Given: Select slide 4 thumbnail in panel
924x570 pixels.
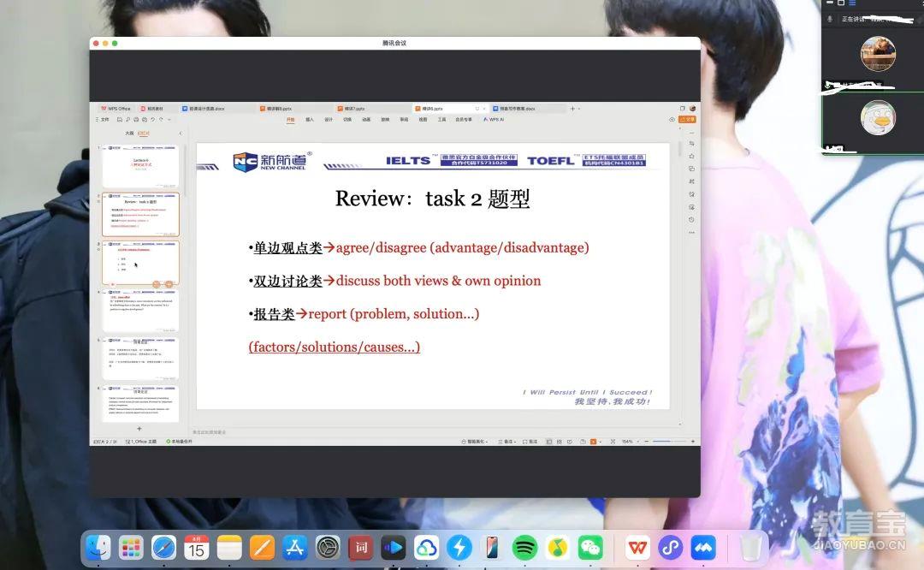Looking at the screenshot, I should pyautogui.click(x=140, y=310).
